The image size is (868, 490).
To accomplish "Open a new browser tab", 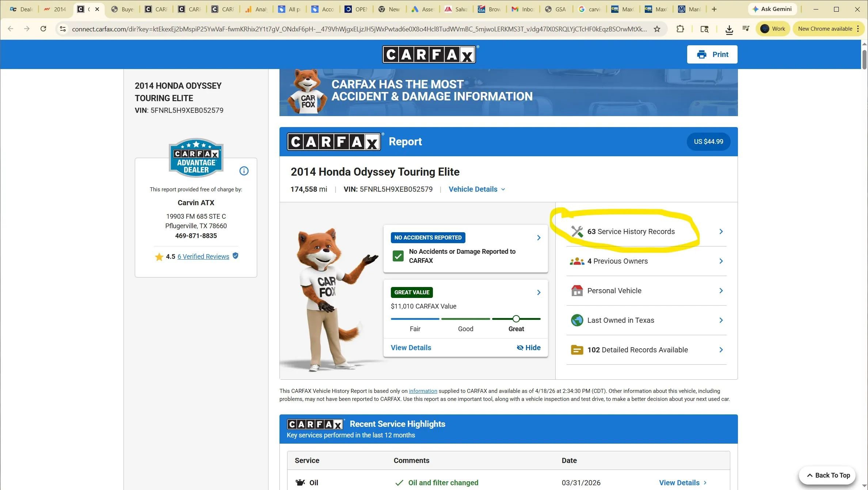I will pyautogui.click(x=714, y=9).
